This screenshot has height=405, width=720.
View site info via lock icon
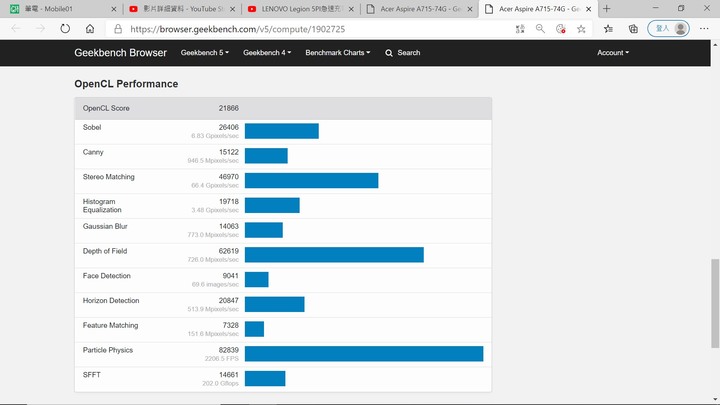pyautogui.click(x=118, y=29)
